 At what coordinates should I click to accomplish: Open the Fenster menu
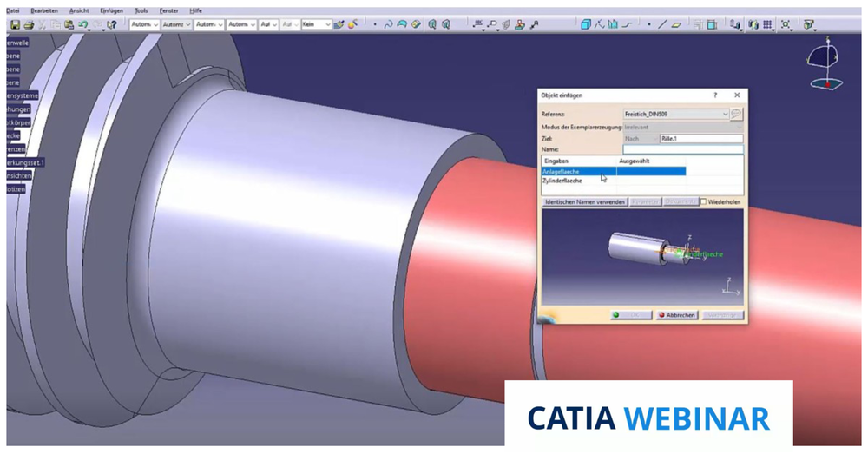(169, 11)
